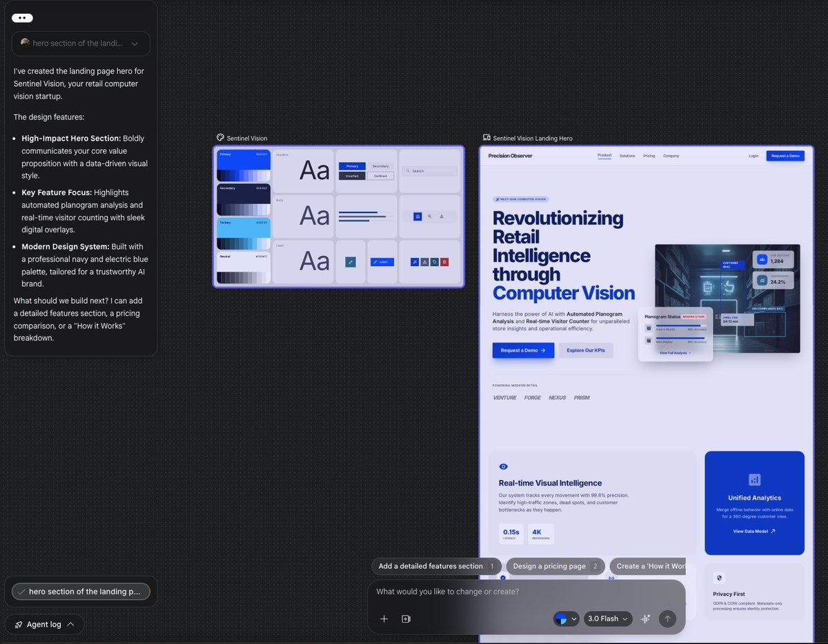The height and width of the screenshot is (644, 828).
Task: Click the Pricing item in the landing page nav
Action: pyautogui.click(x=649, y=155)
